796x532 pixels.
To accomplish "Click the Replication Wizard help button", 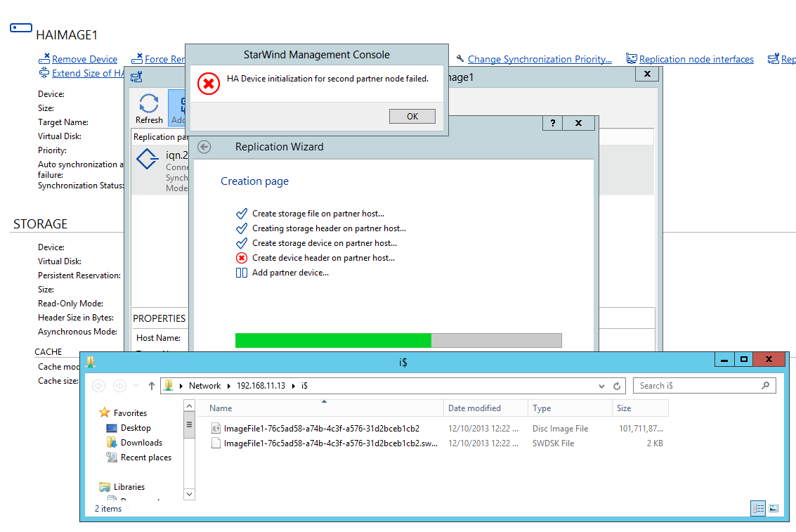I will 552,123.
